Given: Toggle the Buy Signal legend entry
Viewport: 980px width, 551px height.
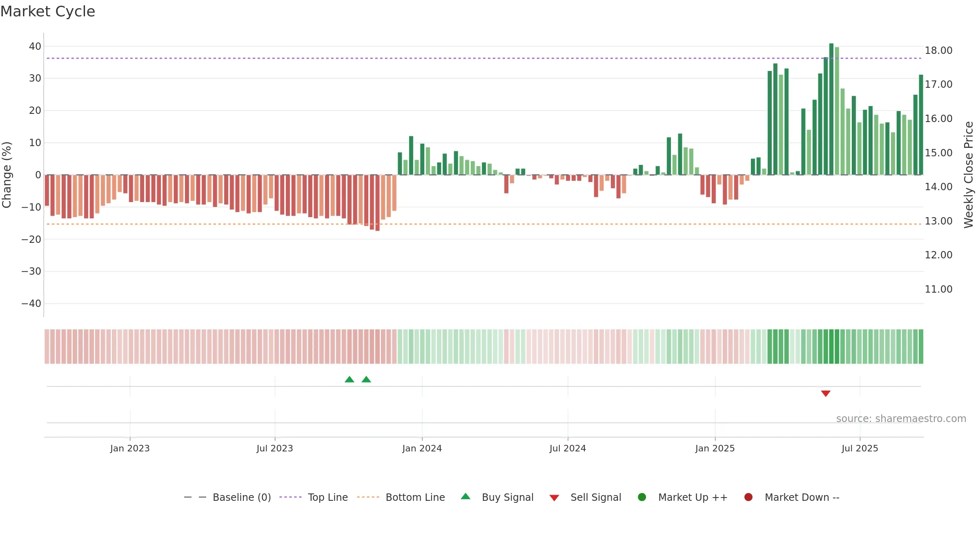Looking at the screenshot, I should pos(497,497).
